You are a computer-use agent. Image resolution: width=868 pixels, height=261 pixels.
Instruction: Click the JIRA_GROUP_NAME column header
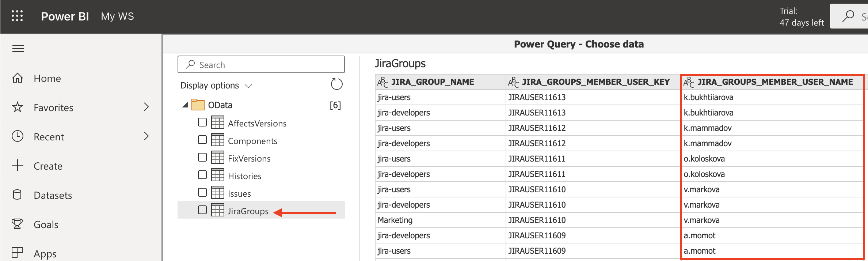click(433, 82)
